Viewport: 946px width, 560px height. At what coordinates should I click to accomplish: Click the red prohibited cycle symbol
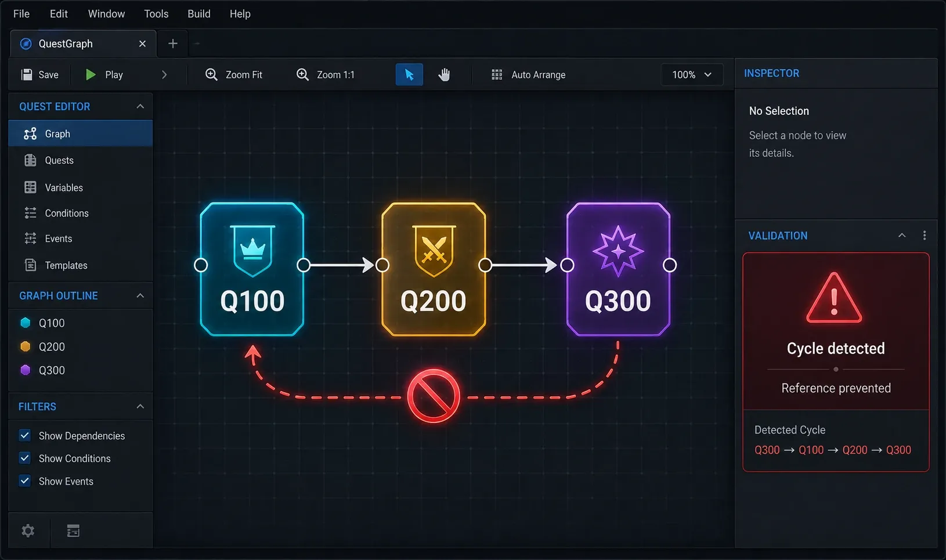point(434,396)
